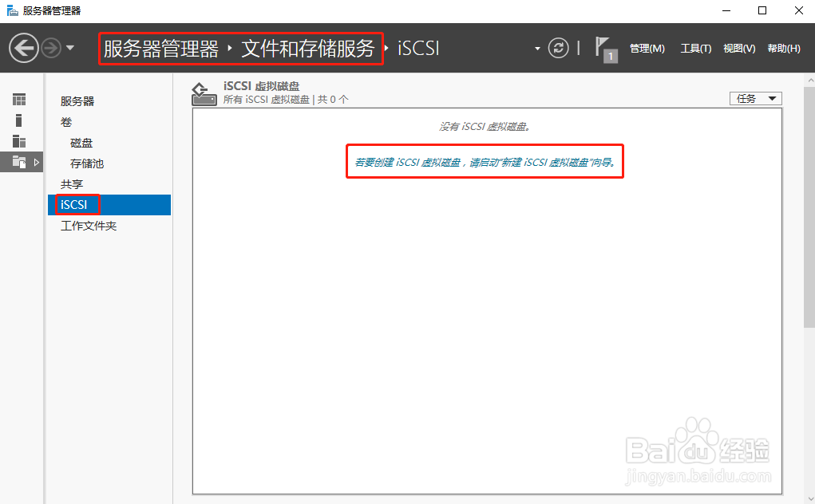
Task: Expand the collapsed sidebar with the arrow chevron
Action: coord(36,161)
